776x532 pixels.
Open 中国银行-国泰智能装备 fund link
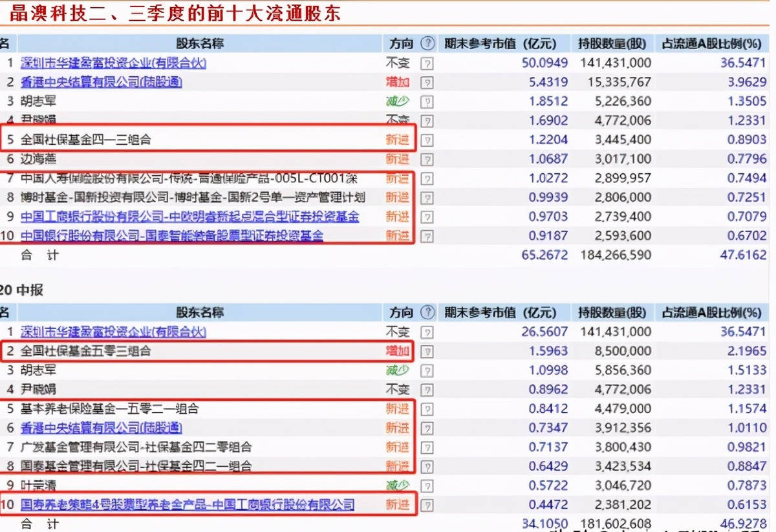coord(172,236)
